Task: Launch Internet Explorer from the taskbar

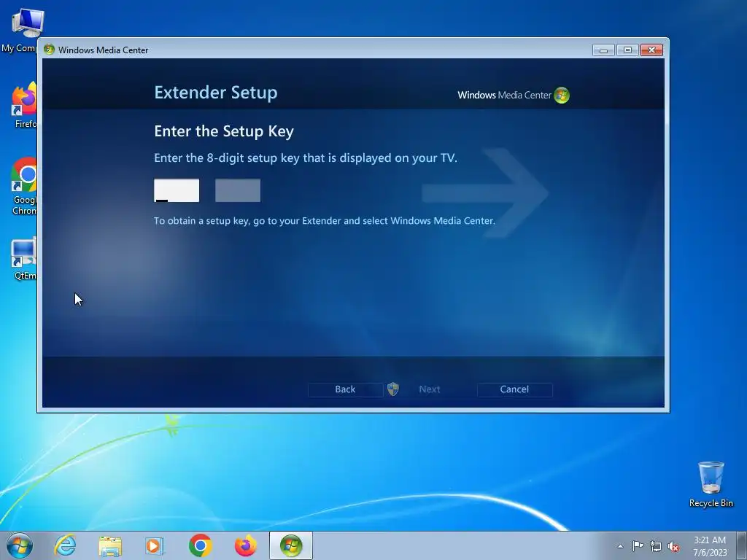Action: coord(65,545)
